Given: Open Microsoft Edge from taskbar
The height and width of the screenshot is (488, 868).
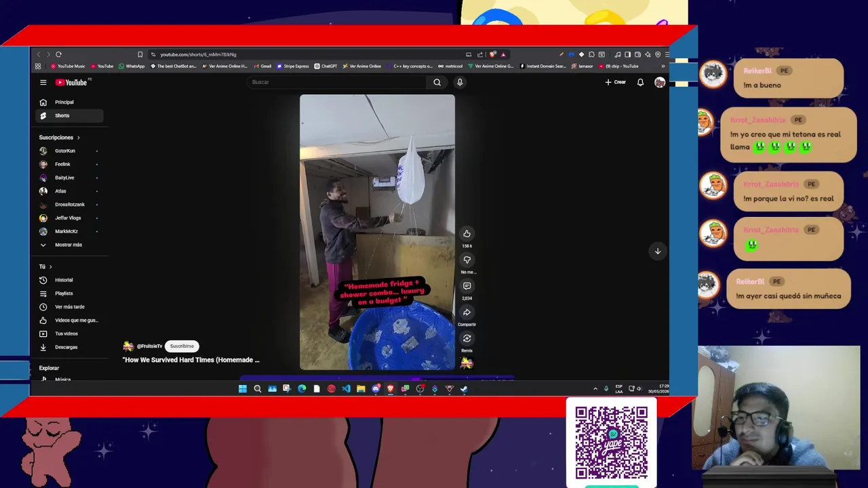Looking at the screenshot, I should tap(302, 388).
